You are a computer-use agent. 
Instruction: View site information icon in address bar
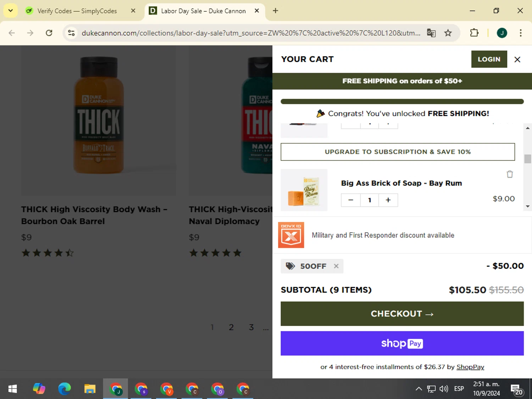(71, 33)
